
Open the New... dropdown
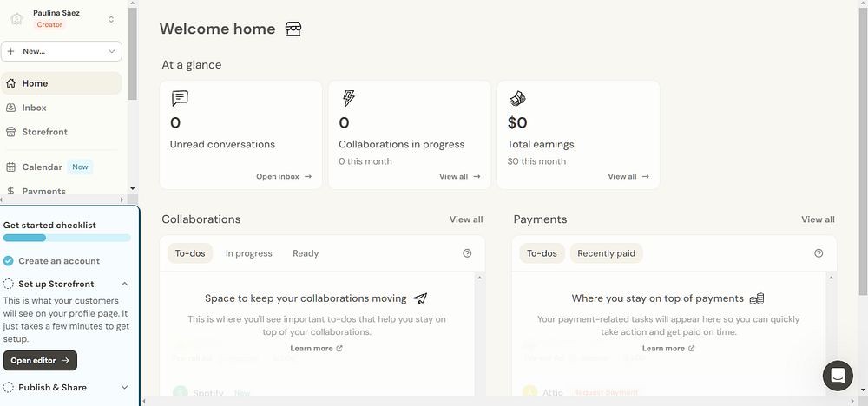click(x=62, y=51)
